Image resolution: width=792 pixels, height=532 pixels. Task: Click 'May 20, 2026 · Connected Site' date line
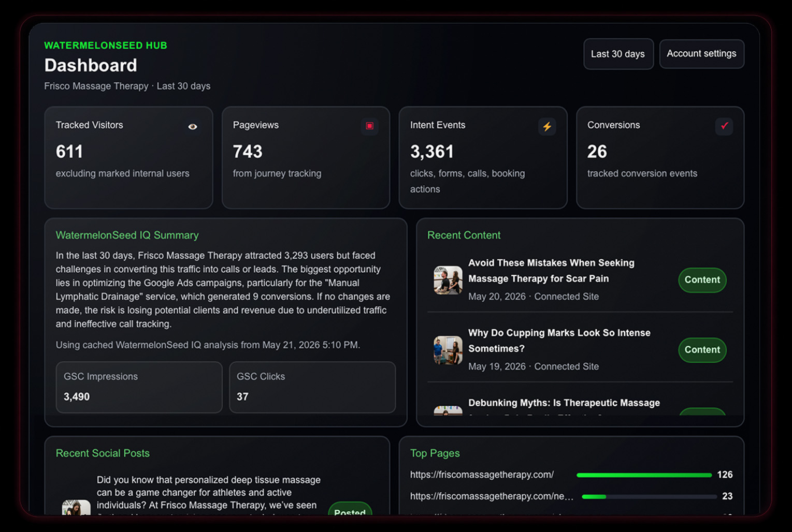point(534,297)
